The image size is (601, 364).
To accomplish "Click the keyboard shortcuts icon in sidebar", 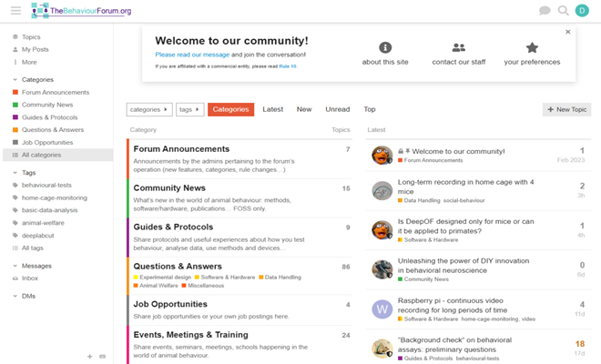I will [102, 357].
